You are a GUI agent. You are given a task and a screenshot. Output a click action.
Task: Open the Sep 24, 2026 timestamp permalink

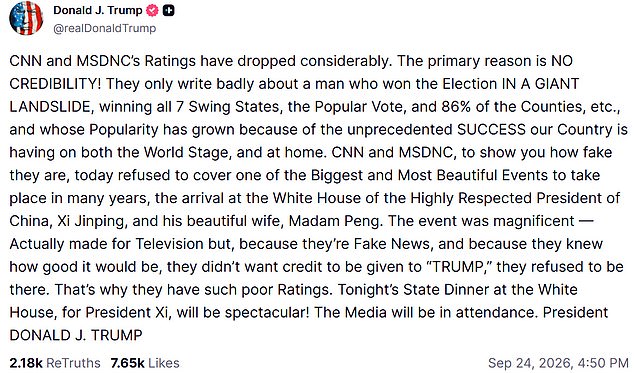(558, 363)
